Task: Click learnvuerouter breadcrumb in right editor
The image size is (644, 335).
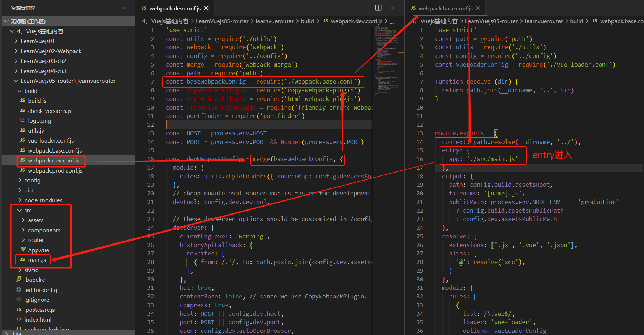Action: coord(544,21)
